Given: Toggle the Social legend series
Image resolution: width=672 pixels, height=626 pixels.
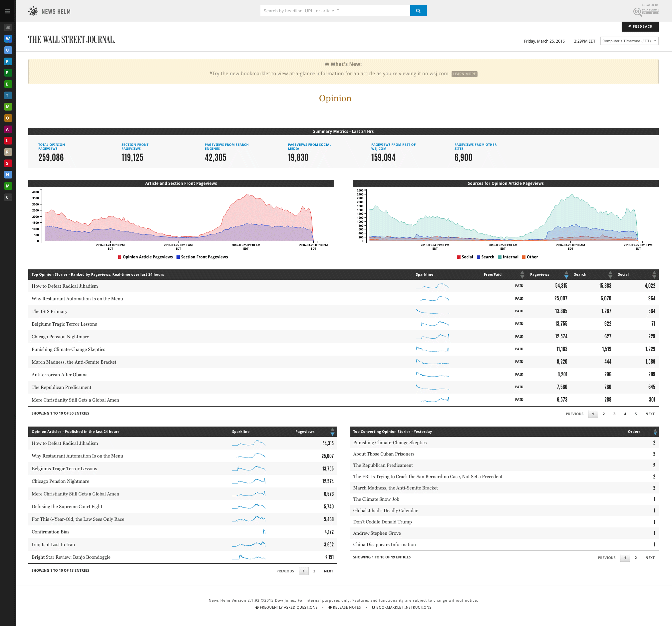Looking at the screenshot, I should pos(465,257).
